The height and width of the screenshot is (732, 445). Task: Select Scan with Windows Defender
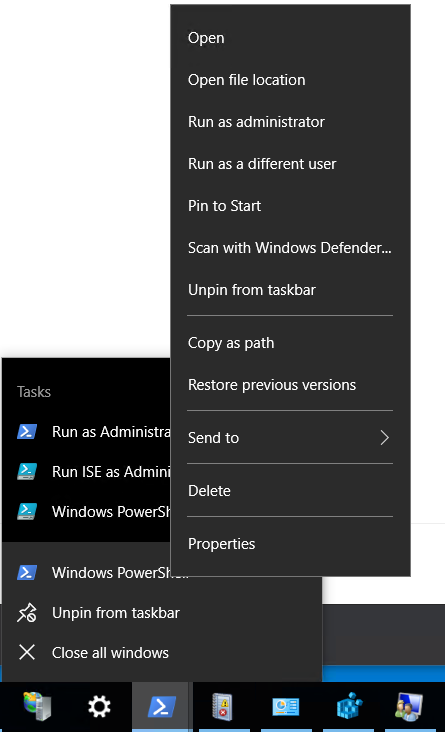click(290, 248)
